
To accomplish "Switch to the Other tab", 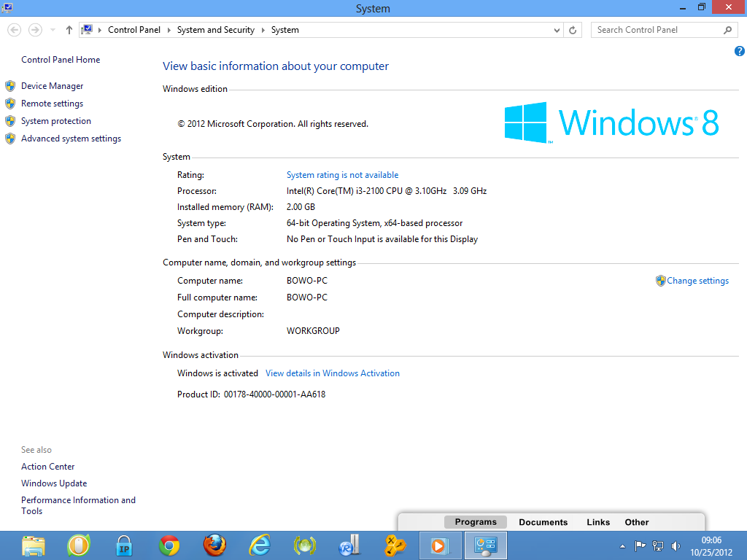I will [x=636, y=522].
